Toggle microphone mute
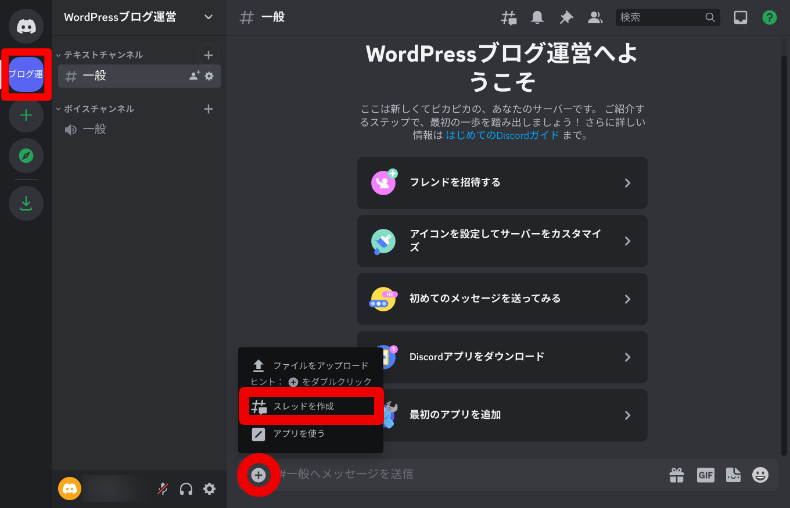Screen dimensions: 790x508 [x=163, y=489]
